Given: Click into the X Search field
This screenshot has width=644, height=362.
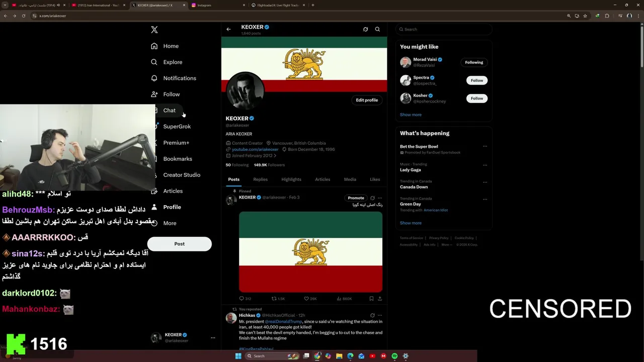Looking at the screenshot, I should click(444, 29).
